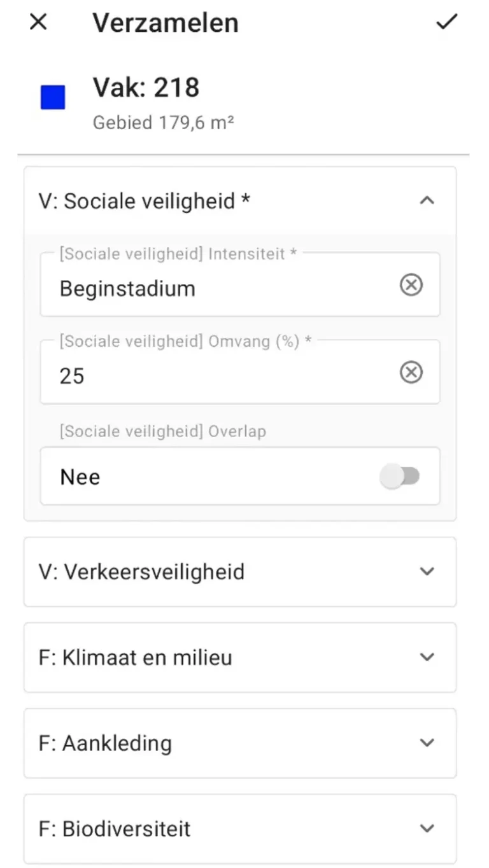Clear the Omvang percentage value
This screenshot has height=868, width=489.
411,372
